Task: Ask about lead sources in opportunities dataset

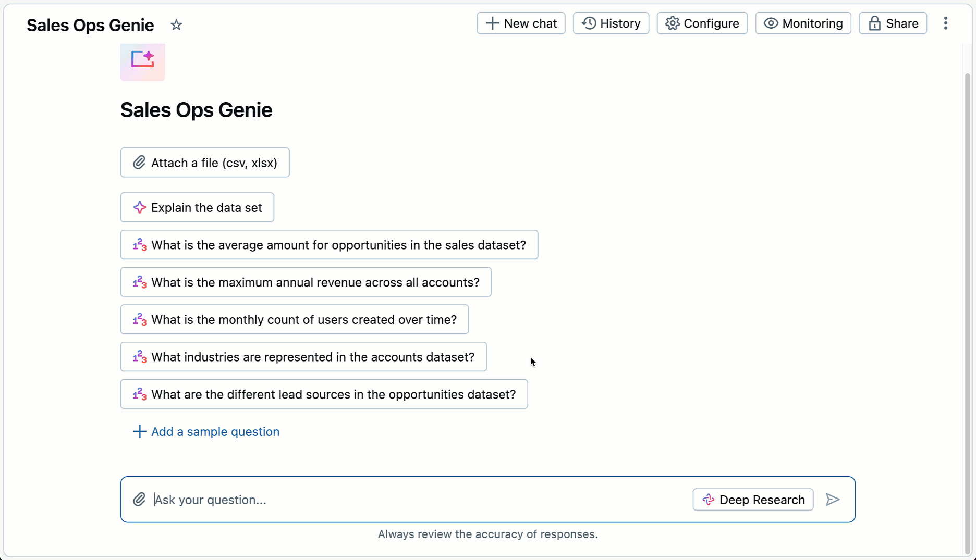Action: pyautogui.click(x=324, y=394)
